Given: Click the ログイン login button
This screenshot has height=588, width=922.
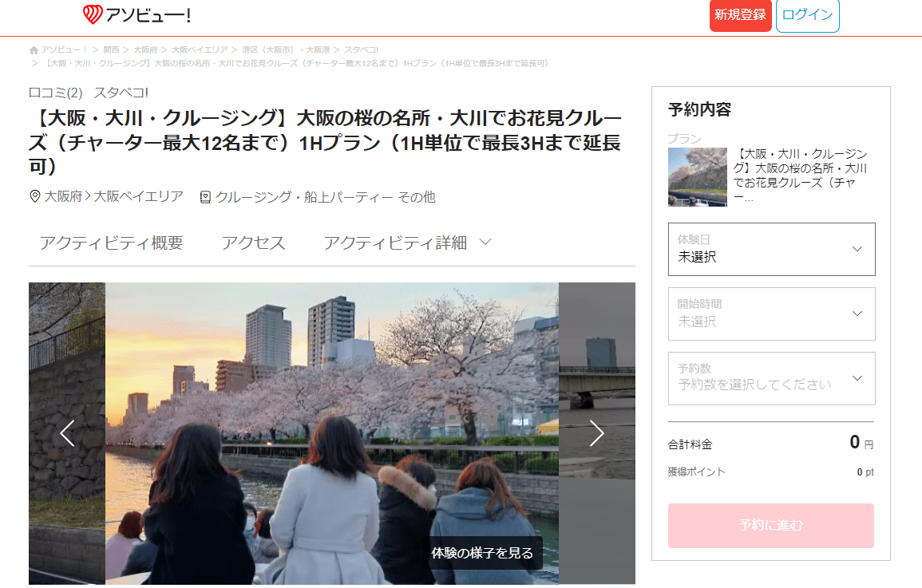Looking at the screenshot, I should click(807, 14).
